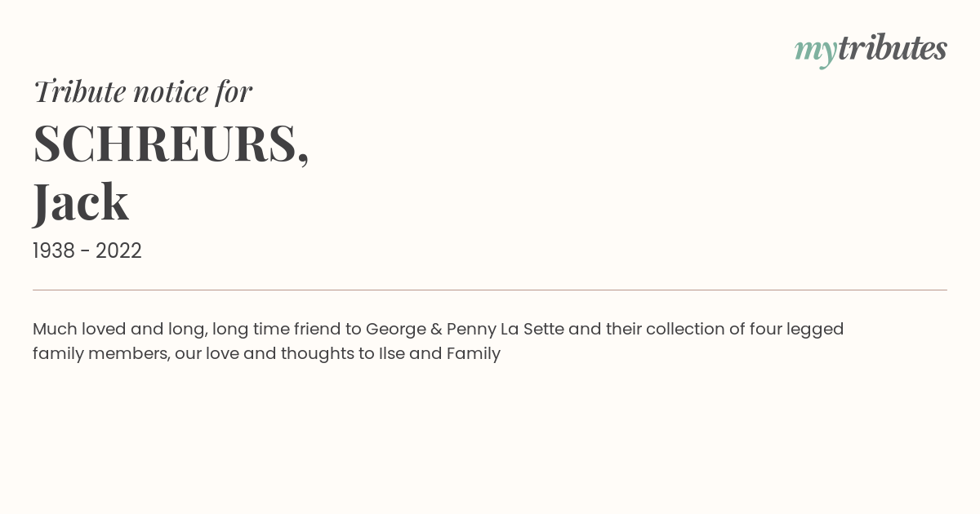The image size is (980, 514).
Task: Select the "Tribute notice for" heading
Action: point(142,91)
